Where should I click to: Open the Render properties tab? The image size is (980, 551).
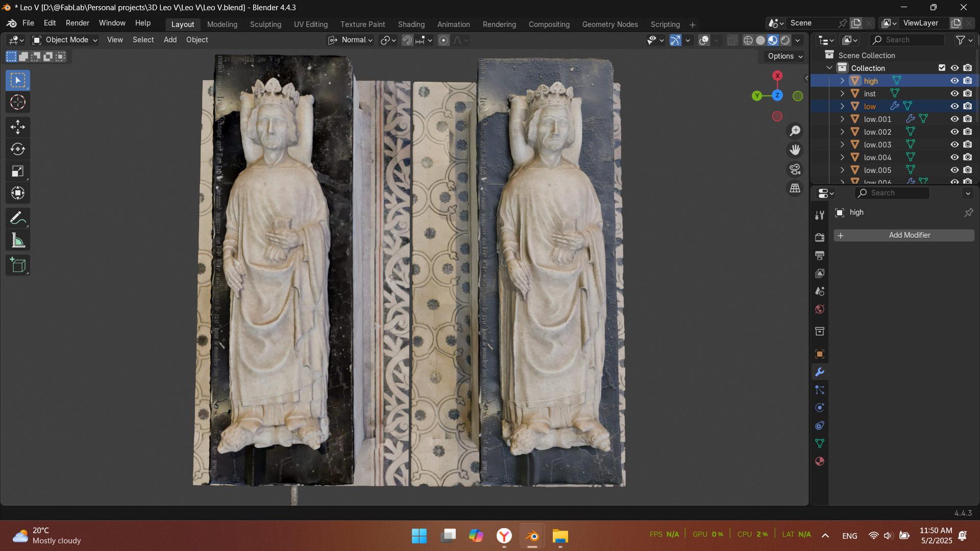[x=820, y=237]
